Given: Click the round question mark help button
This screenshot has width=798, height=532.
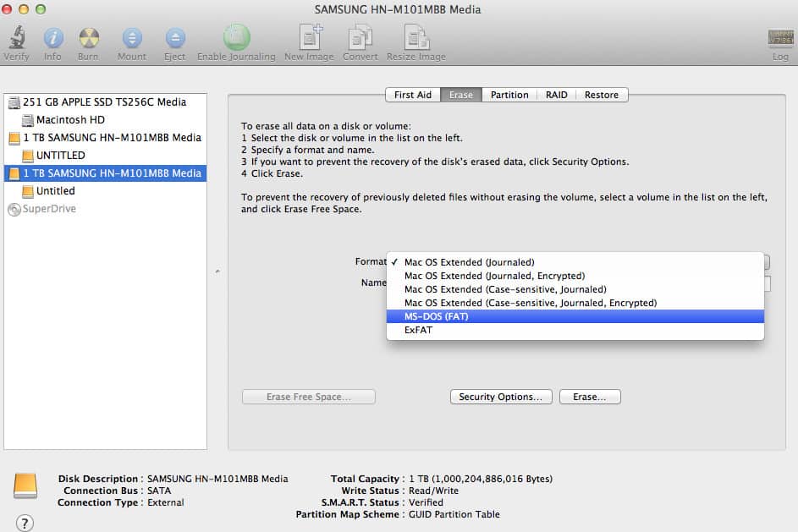Looking at the screenshot, I should (x=25, y=523).
